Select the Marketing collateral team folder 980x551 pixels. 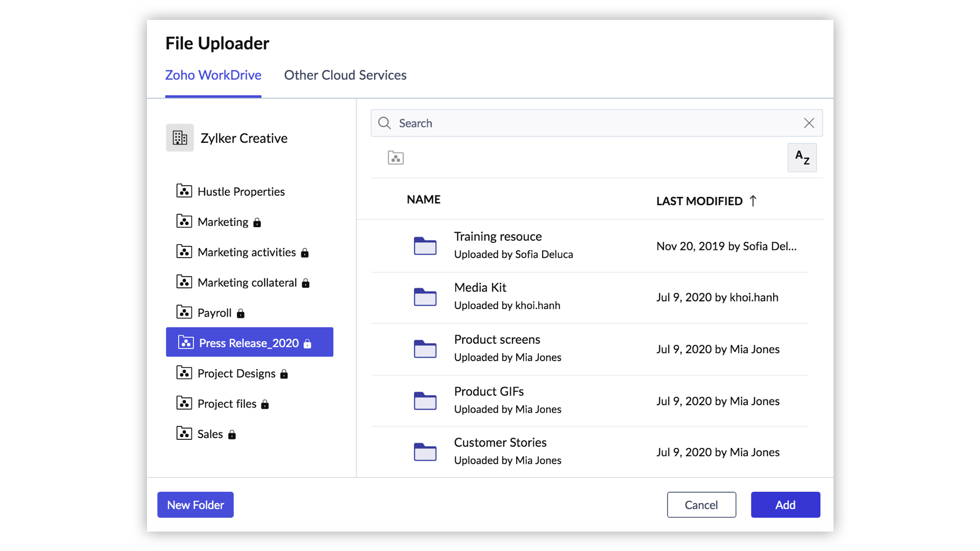coord(247,283)
